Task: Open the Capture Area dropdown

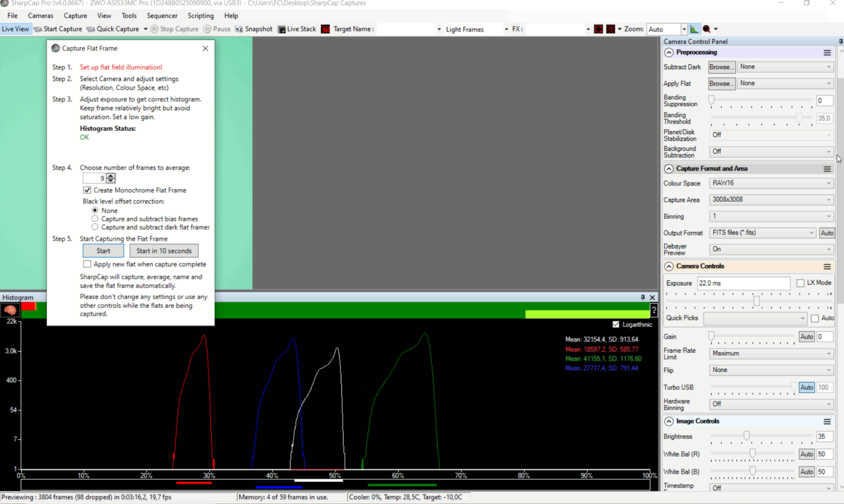Action: tap(771, 200)
